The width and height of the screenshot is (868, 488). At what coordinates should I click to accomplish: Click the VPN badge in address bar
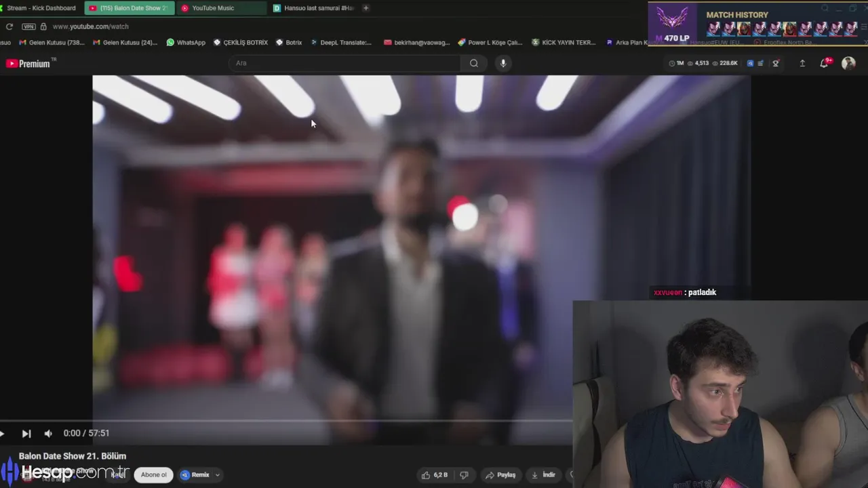click(x=28, y=26)
